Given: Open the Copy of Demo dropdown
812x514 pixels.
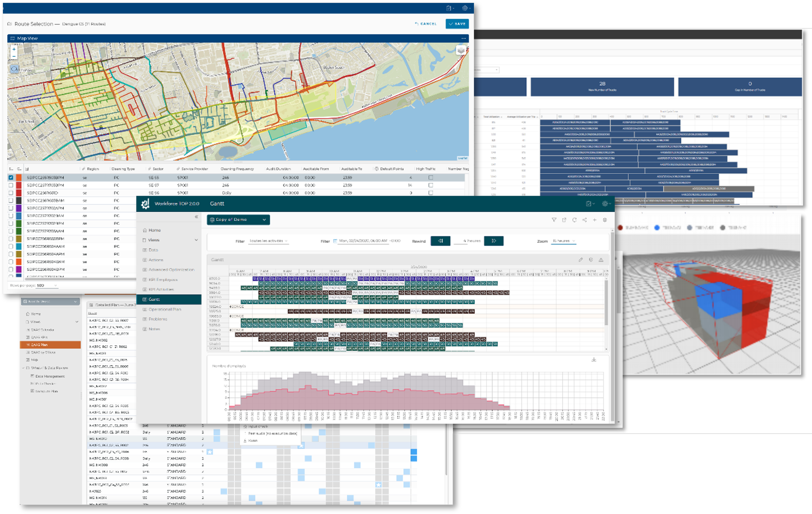Looking at the screenshot, I should (238, 219).
